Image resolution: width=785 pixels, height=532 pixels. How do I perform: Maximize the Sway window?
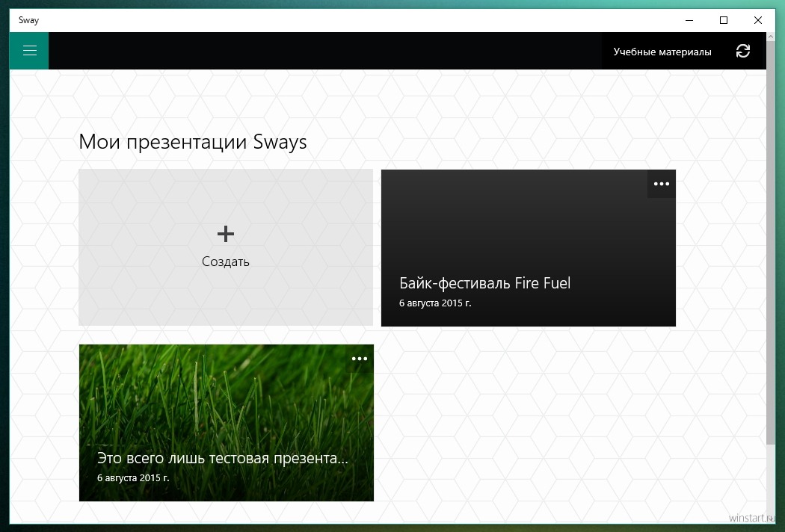tap(724, 20)
